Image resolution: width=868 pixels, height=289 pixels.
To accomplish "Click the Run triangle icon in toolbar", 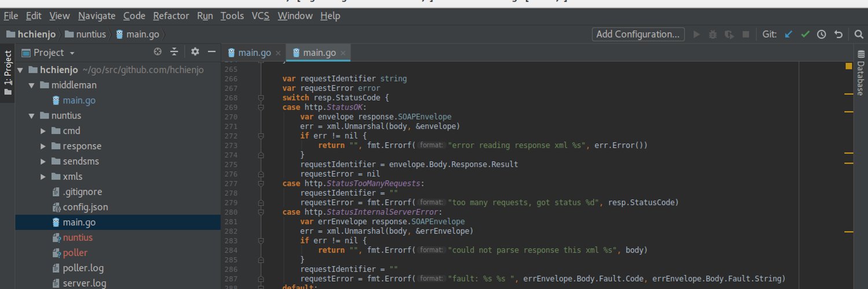I will click(697, 34).
